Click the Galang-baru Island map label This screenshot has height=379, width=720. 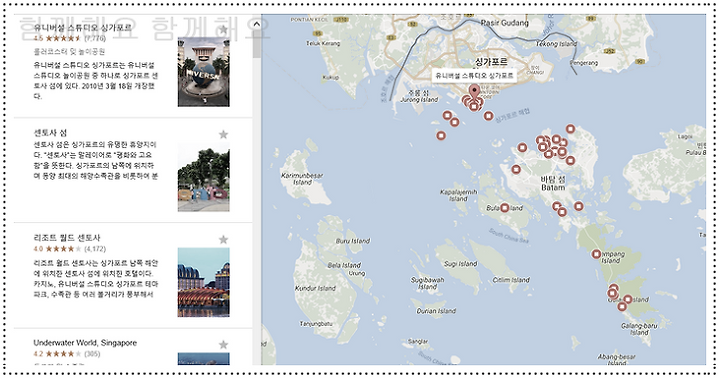(639, 329)
